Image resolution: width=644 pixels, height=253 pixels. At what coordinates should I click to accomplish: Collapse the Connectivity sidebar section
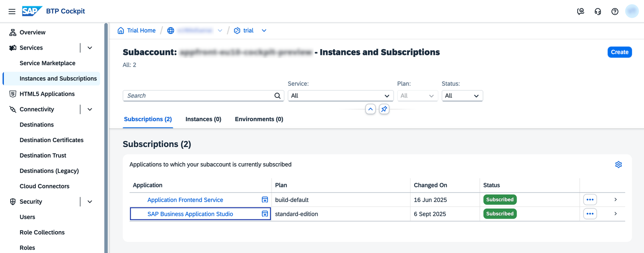pyautogui.click(x=89, y=110)
